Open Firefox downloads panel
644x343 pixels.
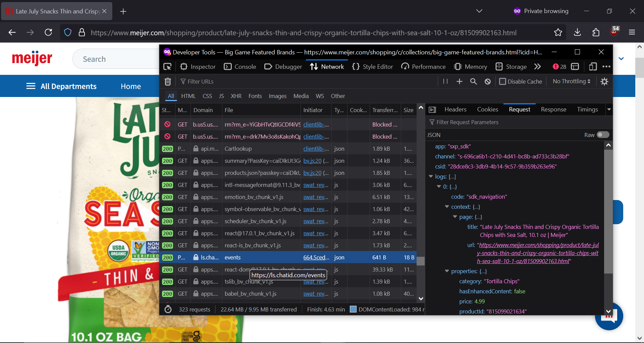pyautogui.click(x=577, y=32)
